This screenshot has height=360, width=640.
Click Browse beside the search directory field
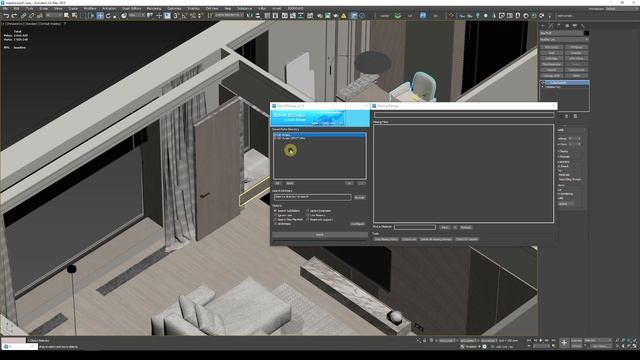point(360,197)
